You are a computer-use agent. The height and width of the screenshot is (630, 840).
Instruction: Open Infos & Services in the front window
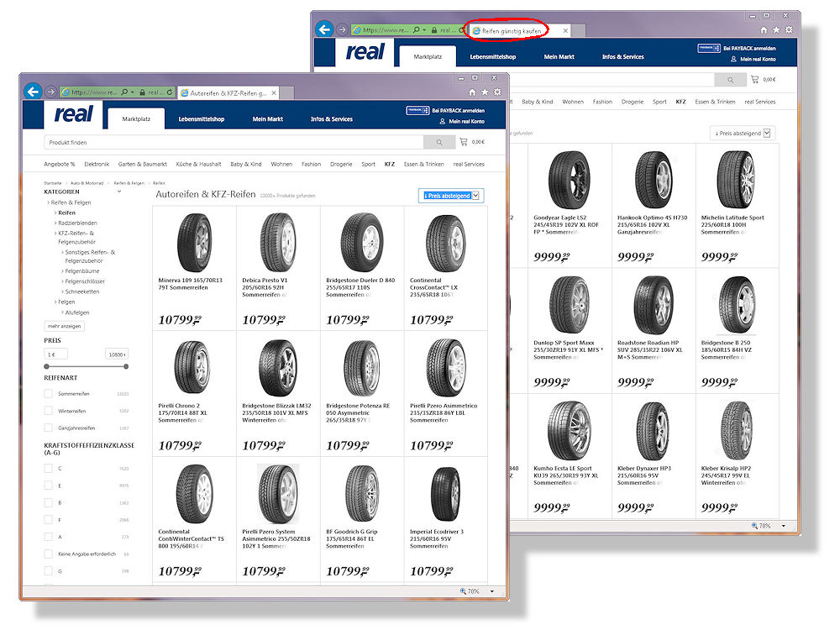click(332, 119)
